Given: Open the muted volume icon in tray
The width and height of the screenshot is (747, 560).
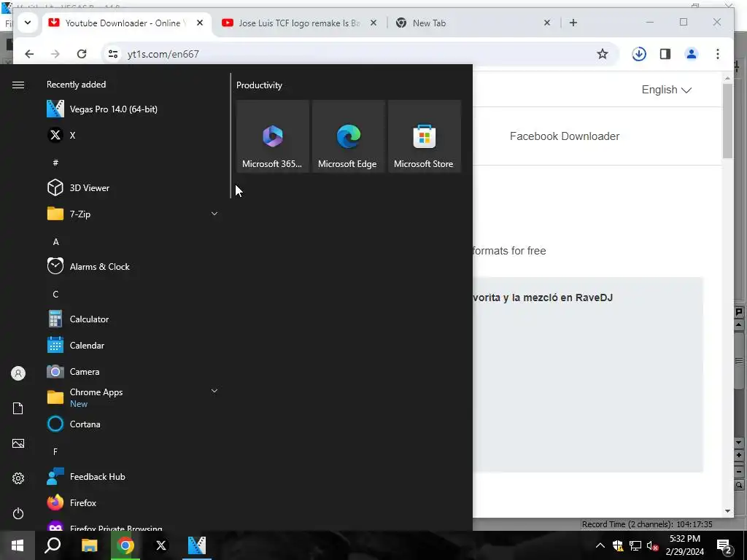Looking at the screenshot, I should (x=653, y=545).
